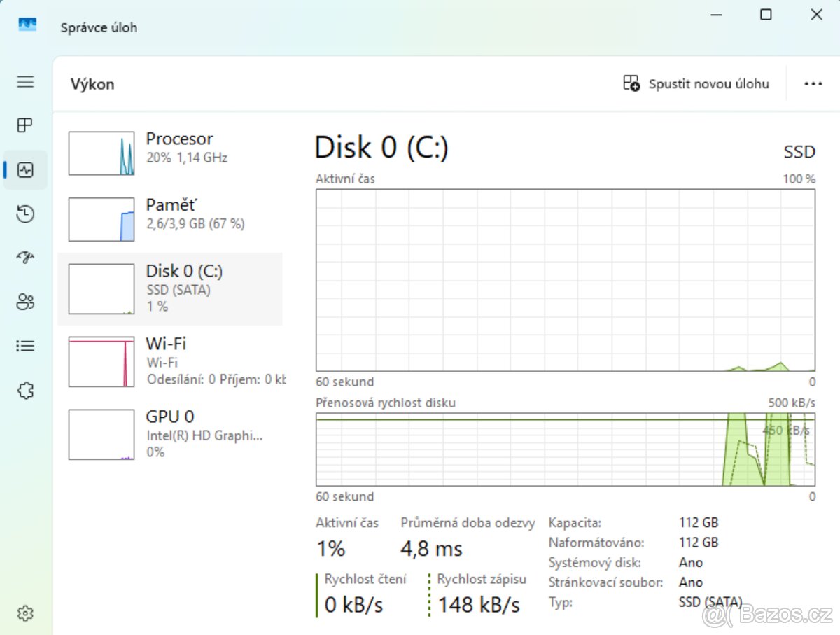Screen dimensions: 840x635
Task: Select the Performance graph icon in sidebar
Action: point(25,170)
